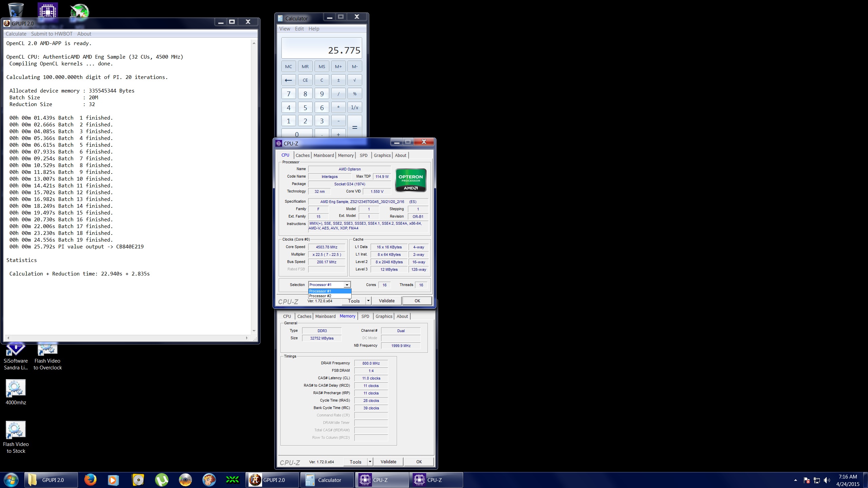Toggle the Processor selection dropdown arrow
The image size is (868, 488).
click(347, 285)
